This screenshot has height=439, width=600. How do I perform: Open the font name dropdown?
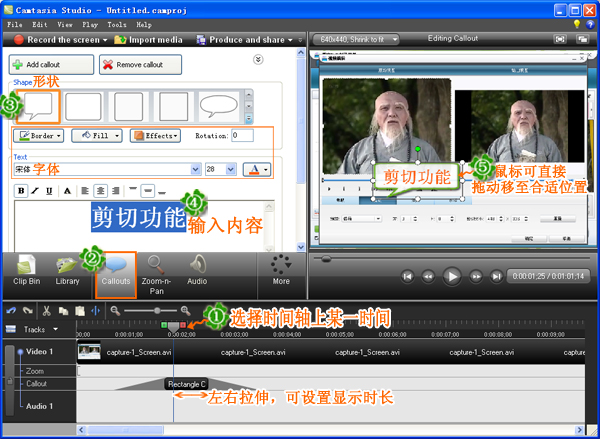click(x=196, y=169)
